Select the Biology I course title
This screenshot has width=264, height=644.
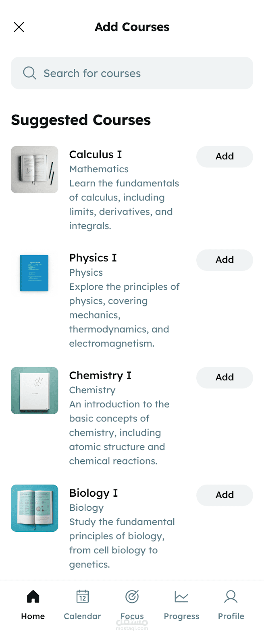click(94, 493)
